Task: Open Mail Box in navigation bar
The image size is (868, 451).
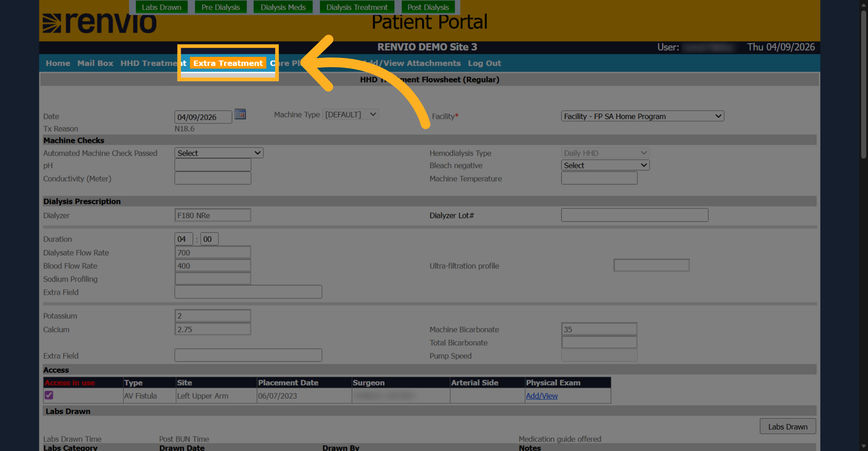Action: [95, 63]
